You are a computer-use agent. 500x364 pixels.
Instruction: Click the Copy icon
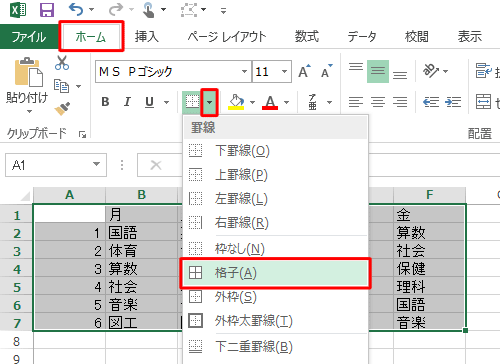[62, 86]
